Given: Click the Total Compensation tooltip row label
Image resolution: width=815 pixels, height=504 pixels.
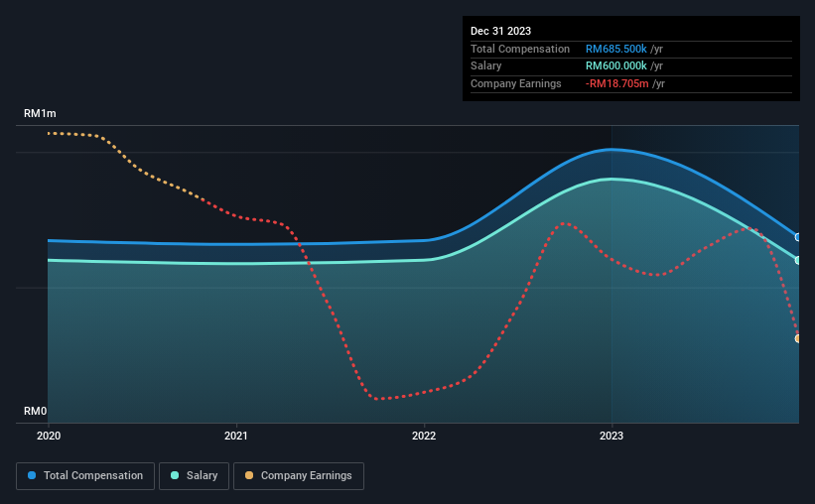Looking at the screenshot, I should [520, 49].
